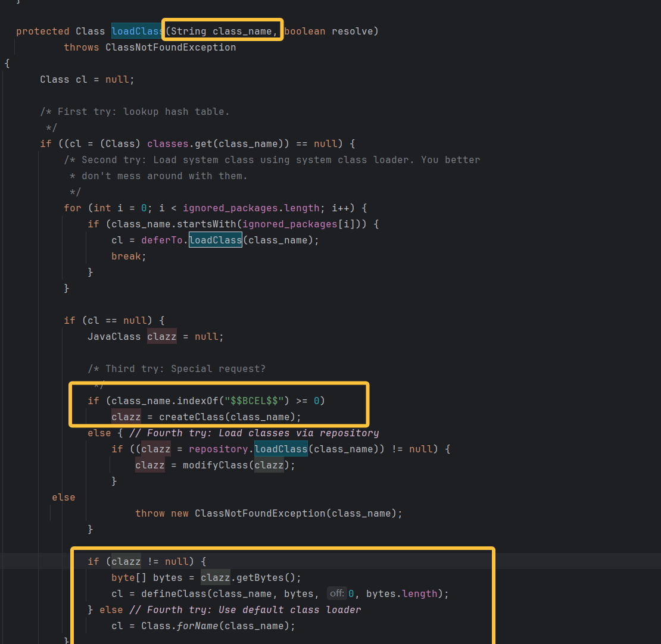Click the protected keyword
This screenshot has width=661, height=644.
click(42, 31)
